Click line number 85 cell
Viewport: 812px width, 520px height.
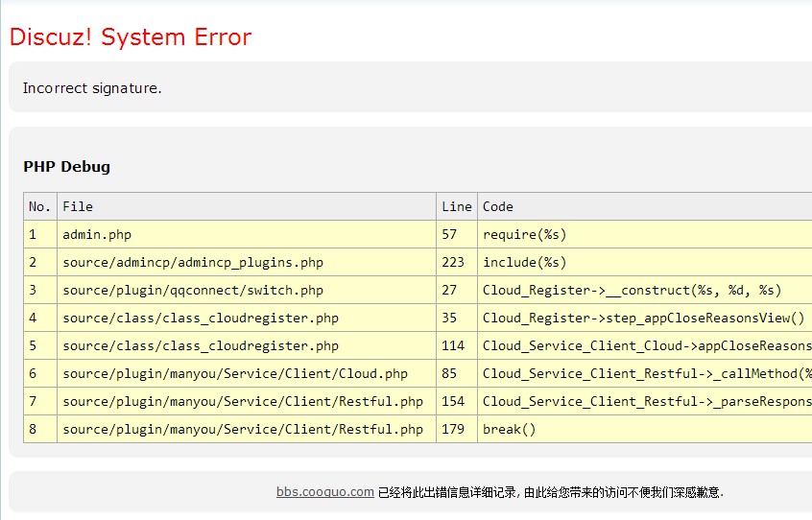pyautogui.click(x=457, y=373)
